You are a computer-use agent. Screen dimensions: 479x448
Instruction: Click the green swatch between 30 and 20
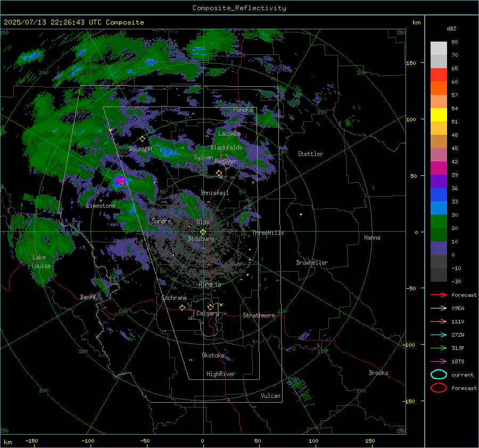439,222
